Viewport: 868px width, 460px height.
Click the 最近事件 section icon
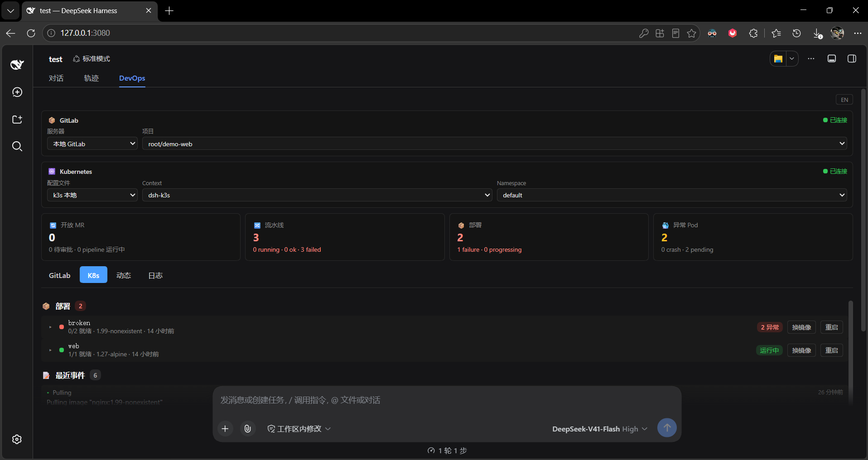point(46,375)
